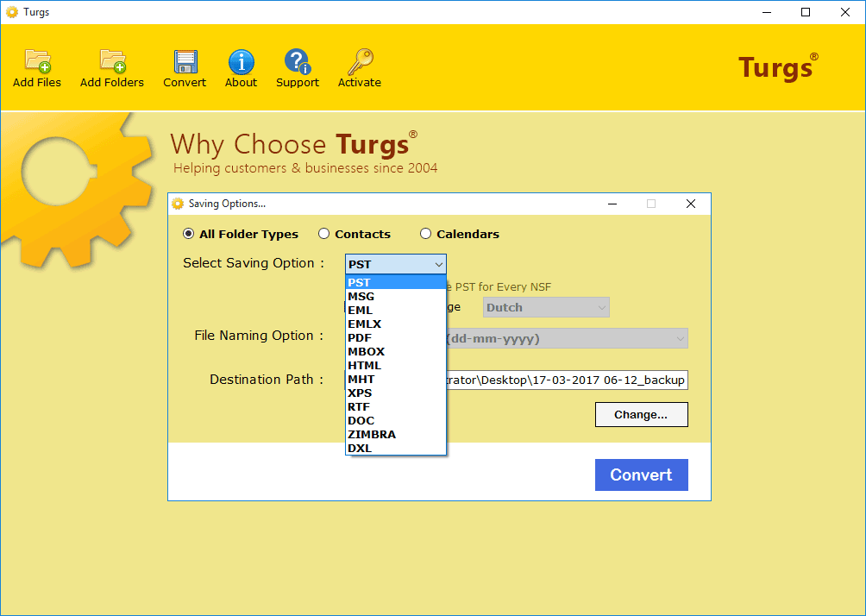
Task: Click the Destination Path text field
Action: (x=567, y=380)
